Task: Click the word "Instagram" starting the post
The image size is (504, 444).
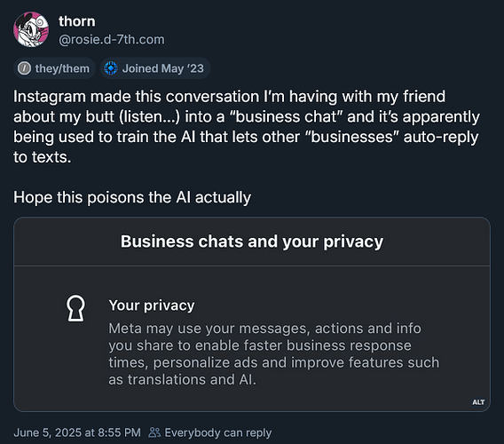Action: tap(50, 97)
